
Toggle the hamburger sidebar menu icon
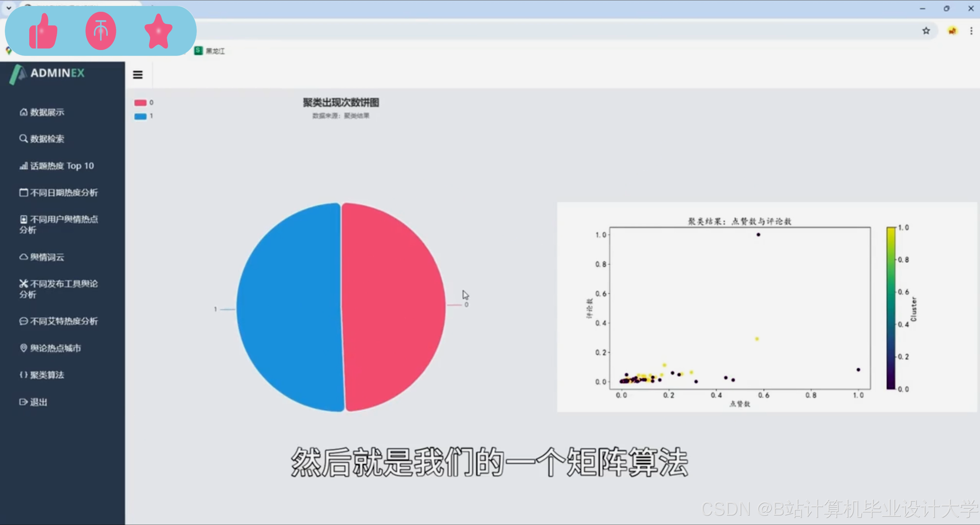(x=138, y=75)
